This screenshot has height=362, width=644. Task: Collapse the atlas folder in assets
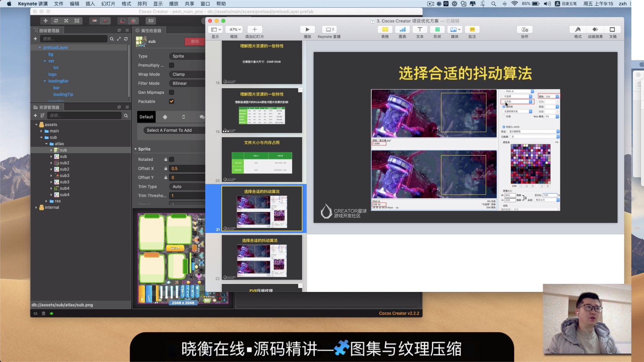[x=46, y=144]
